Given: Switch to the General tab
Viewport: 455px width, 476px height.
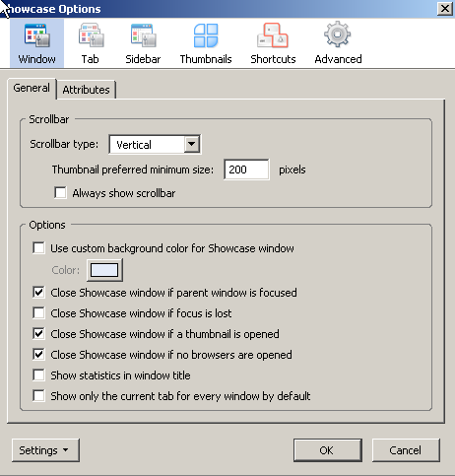Looking at the screenshot, I should pyautogui.click(x=32, y=88).
